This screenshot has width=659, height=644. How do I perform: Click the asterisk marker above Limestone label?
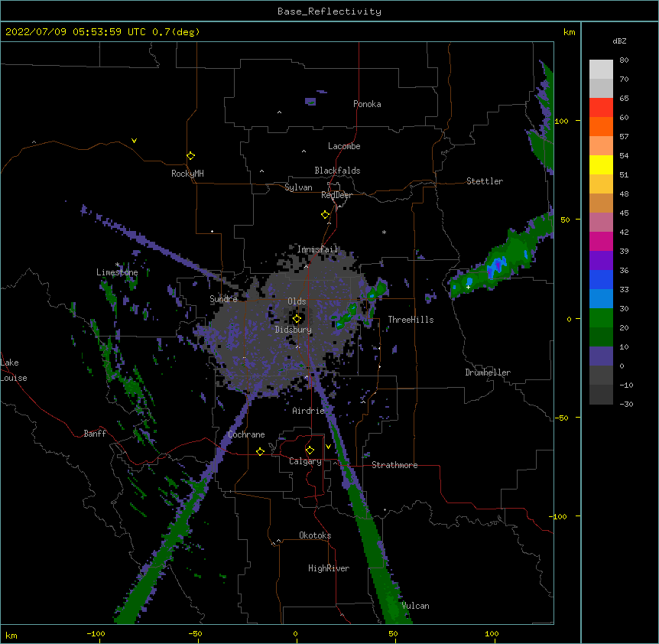[x=117, y=265]
